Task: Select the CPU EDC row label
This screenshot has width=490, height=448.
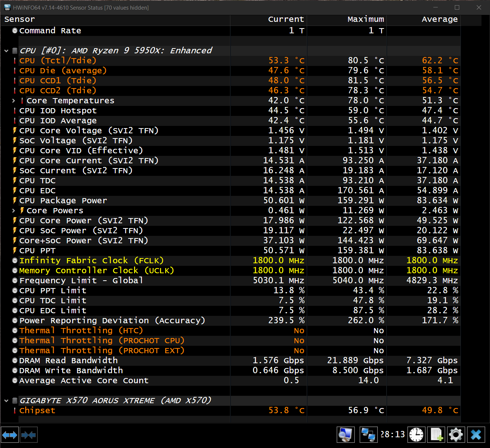Action: (37, 191)
